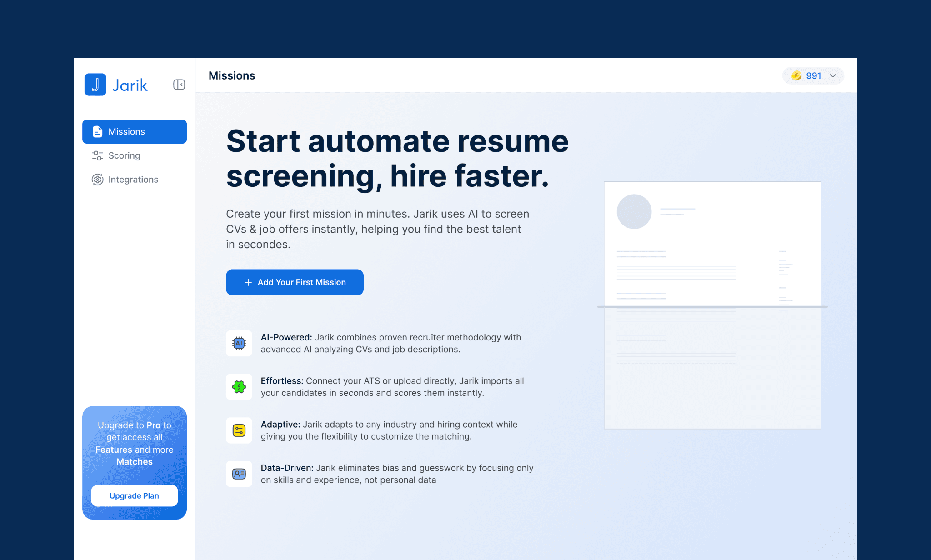Click the plus icon in mission button
The image size is (931, 560).
point(248,282)
